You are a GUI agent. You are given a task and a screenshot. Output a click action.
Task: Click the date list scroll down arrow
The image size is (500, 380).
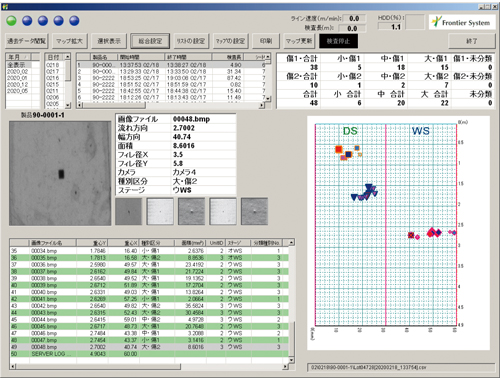68,105
